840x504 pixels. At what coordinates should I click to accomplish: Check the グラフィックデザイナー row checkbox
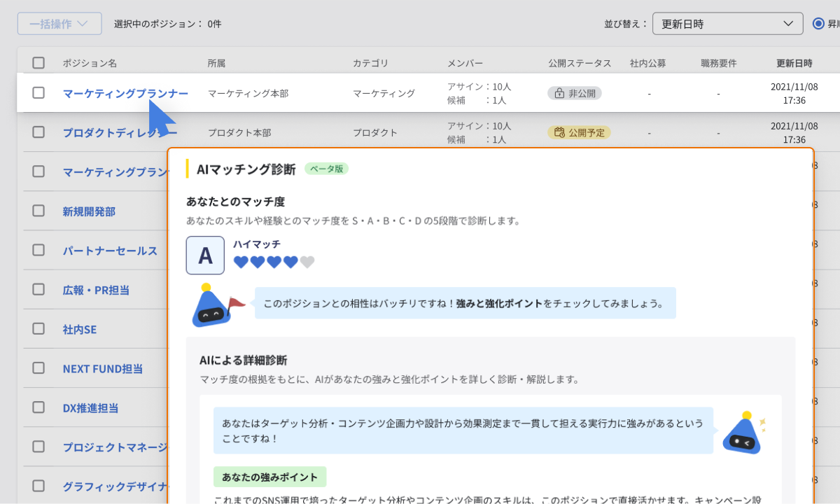38,486
